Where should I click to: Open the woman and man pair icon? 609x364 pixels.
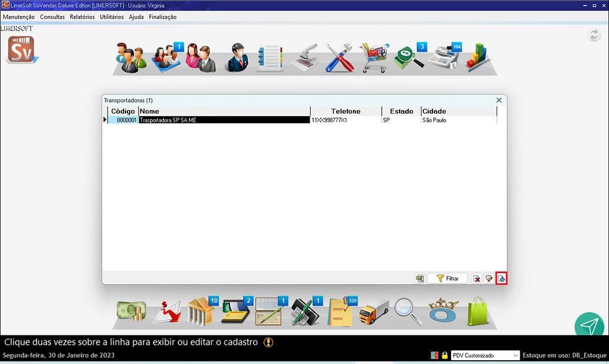[200, 58]
